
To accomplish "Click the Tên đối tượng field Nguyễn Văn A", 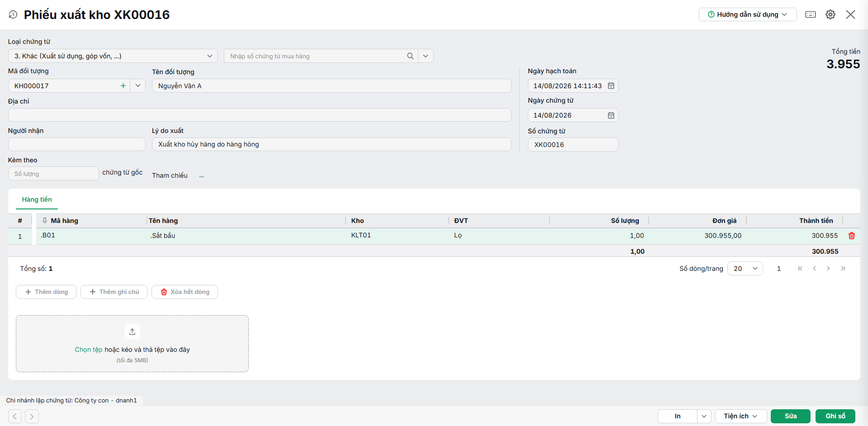I will (332, 86).
